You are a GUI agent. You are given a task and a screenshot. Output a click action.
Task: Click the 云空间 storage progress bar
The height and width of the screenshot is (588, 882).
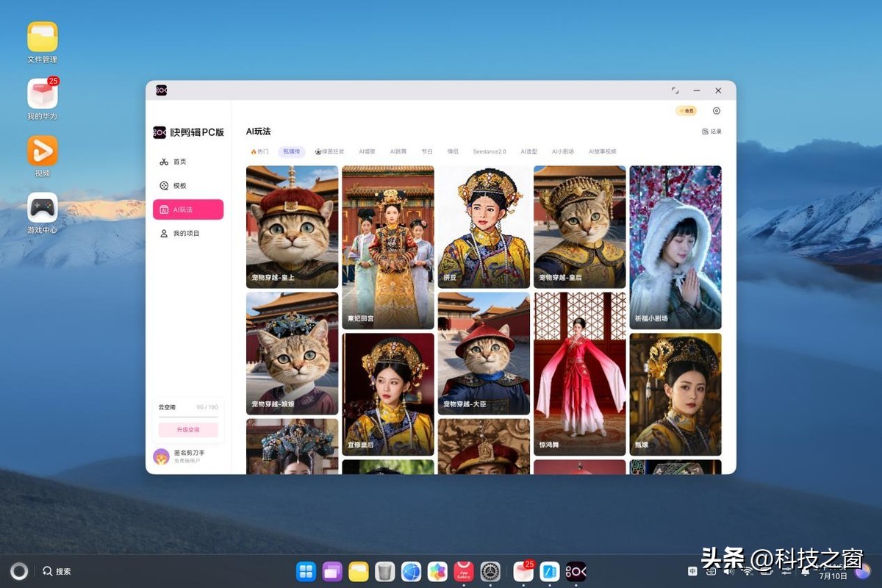pos(188,417)
